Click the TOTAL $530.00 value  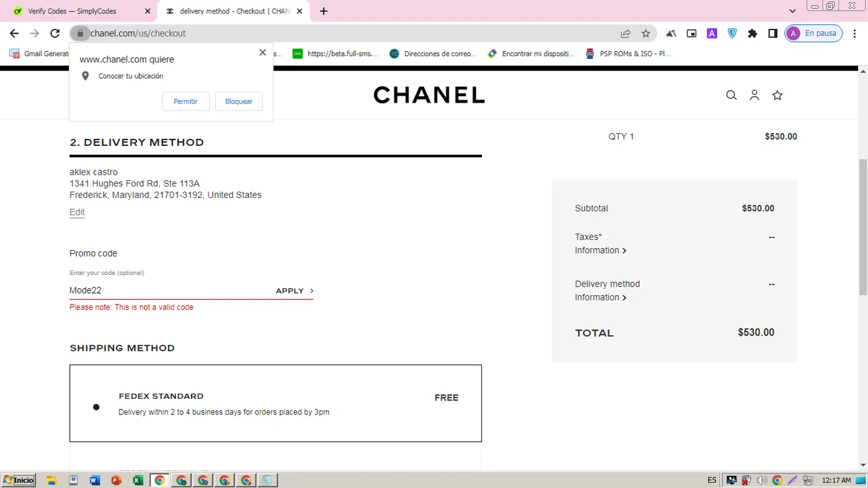[756, 332]
